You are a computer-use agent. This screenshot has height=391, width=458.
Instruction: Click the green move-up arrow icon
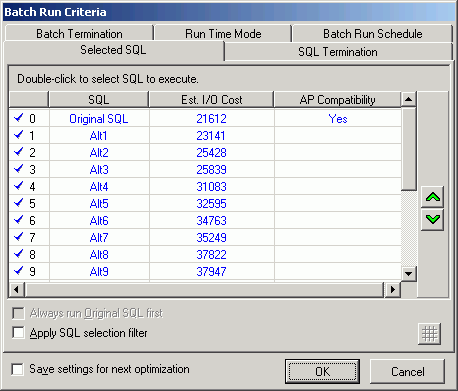(x=433, y=198)
